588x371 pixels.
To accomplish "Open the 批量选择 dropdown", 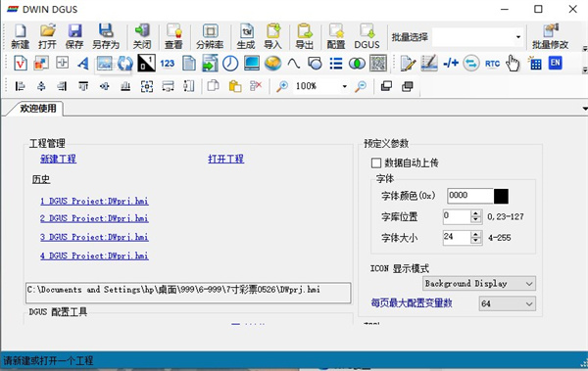I will [x=517, y=37].
